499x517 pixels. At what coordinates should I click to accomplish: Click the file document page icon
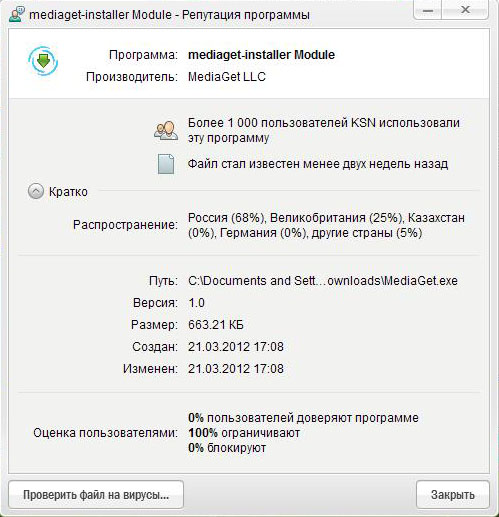[x=166, y=164]
